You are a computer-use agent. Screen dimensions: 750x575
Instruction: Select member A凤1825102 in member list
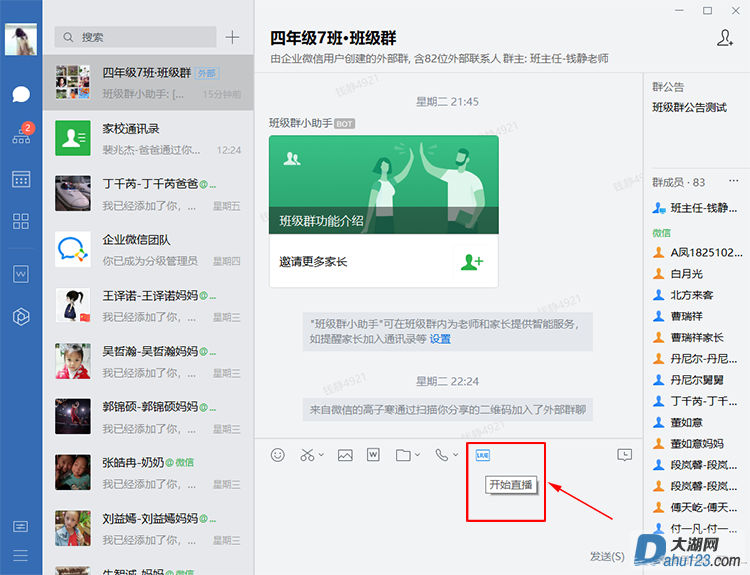point(697,252)
